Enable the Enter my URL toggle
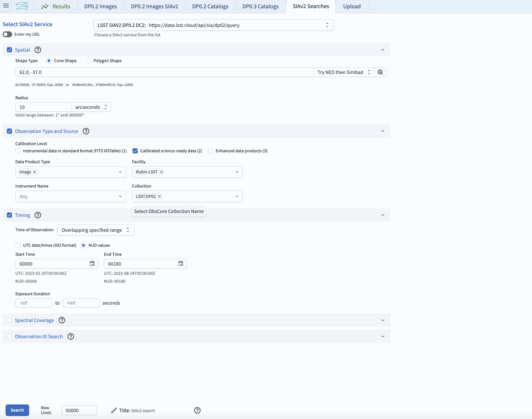This screenshot has height=419, width=532. pyautogui.click(x=7, y=34)
